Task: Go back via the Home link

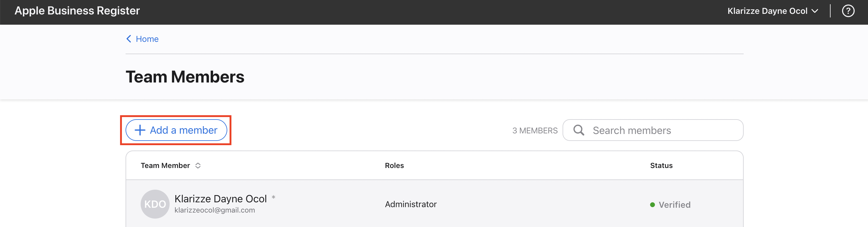Action: [x=147, y=39]
